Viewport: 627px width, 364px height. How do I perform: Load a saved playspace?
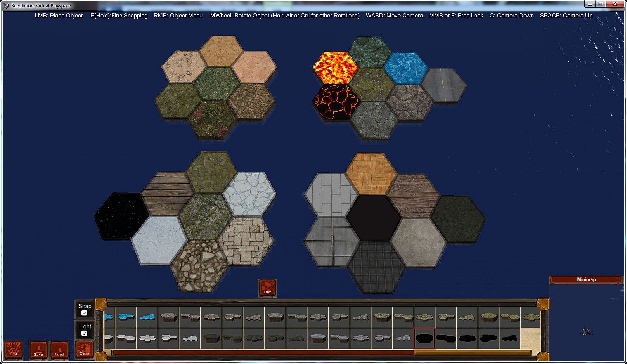click(59, 350)
